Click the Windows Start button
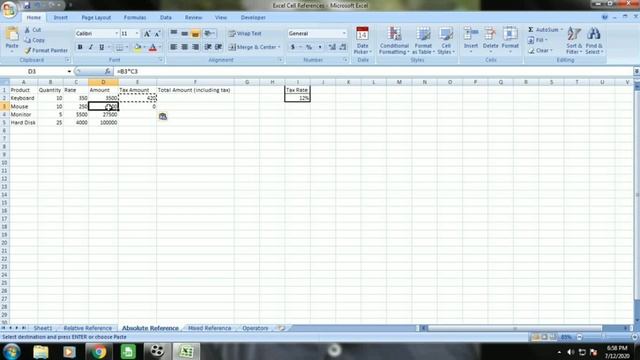This screenshot has width=640, height=360. point(11,351)
